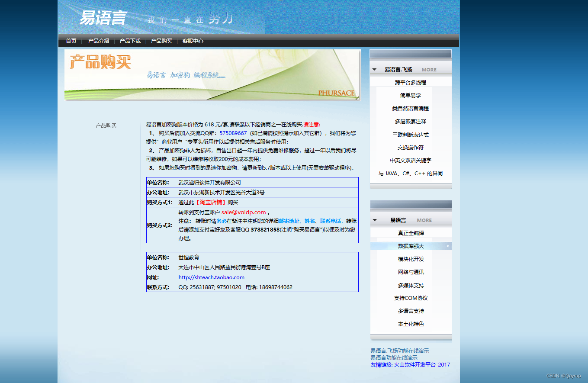Select 类自然语言编程 in sidebar

click(411, 108)
